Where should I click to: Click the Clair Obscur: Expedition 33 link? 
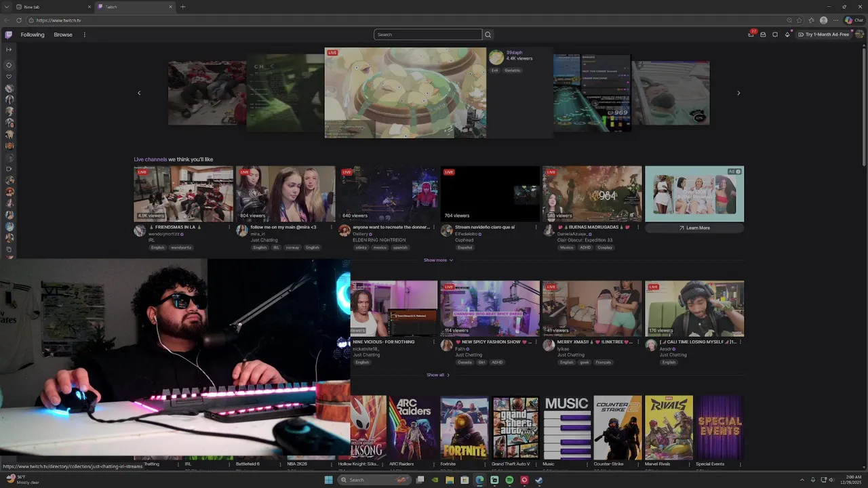[585, 240]
